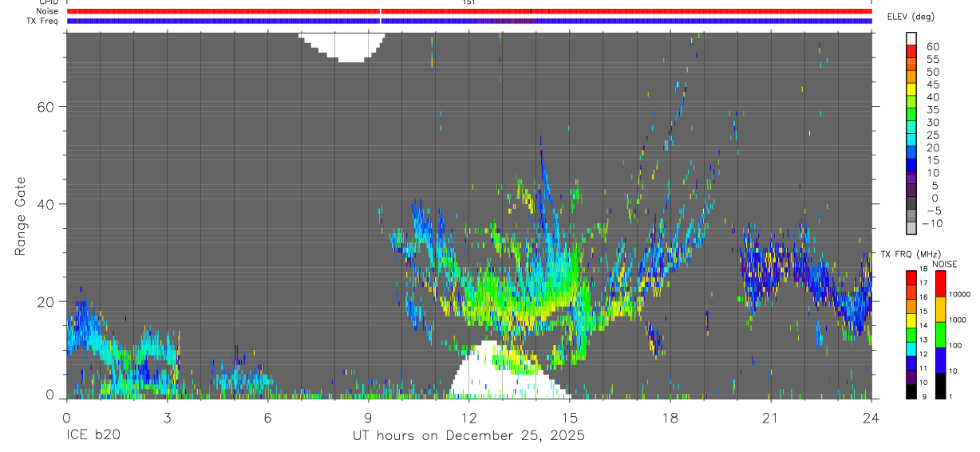The image size is (980, 452).
Task: Click the Range Gate axis title
Action: point(22,216)
